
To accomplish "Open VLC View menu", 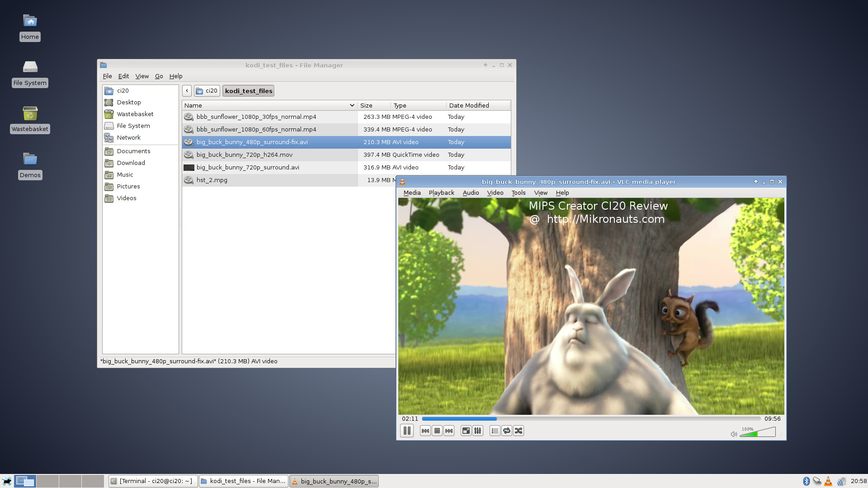I will point(541,193).
